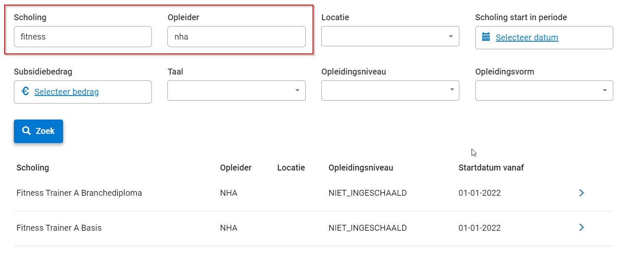Click the magnifier icon on Zoek button
Screen dimensions: 644x261
pos(27,131)
